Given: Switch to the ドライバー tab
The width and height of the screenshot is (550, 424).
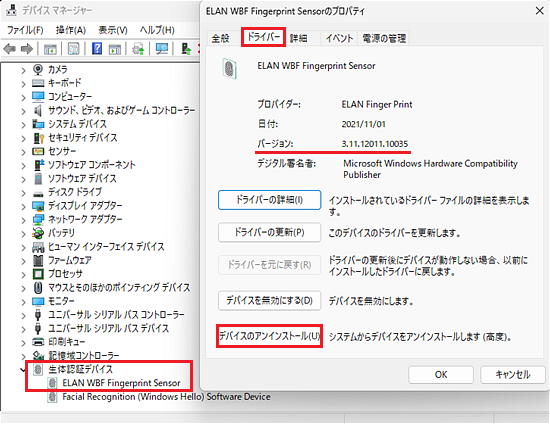Looking at the screenshot, I should click(263, 37).
